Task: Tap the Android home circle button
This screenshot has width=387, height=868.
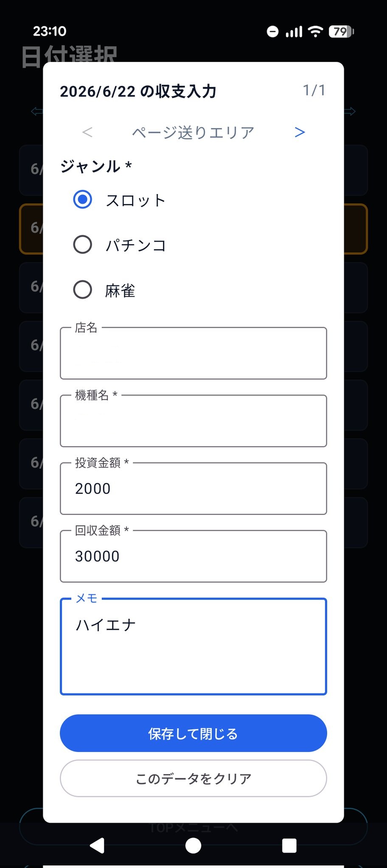Action: pyautogui.click(x=193, y=845)
